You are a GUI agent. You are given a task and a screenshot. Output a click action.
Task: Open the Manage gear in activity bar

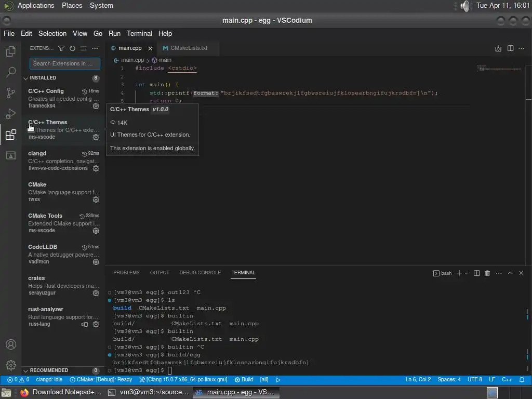point(11,365)
